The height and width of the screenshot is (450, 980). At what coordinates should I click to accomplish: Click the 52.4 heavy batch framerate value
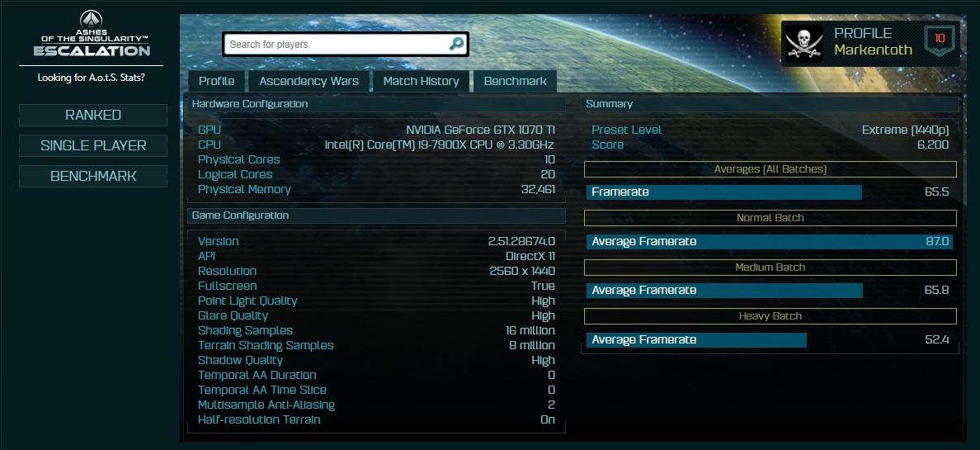937,340
